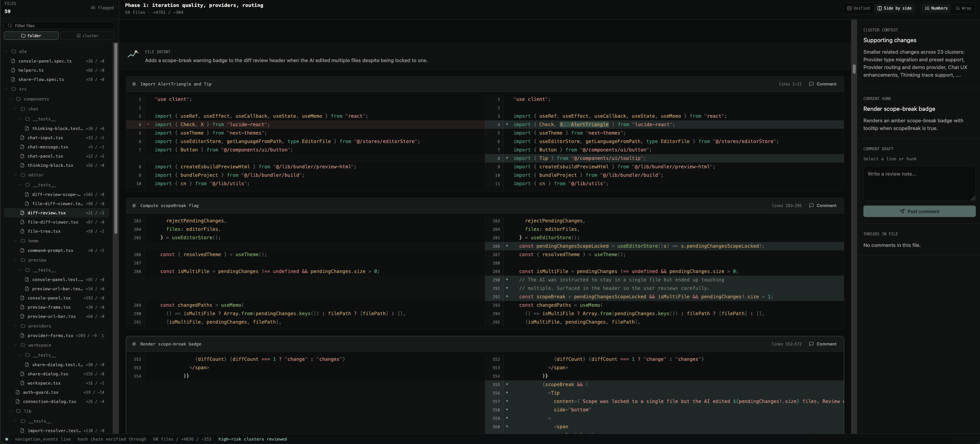Select the cluster grouping tab

click(87, 36)
